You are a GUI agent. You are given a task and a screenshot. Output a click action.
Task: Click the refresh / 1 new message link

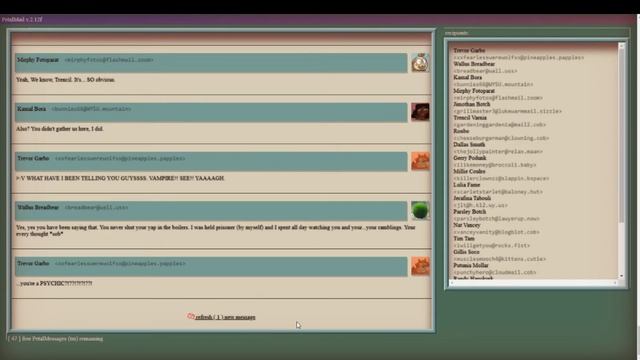click(225, 317)
